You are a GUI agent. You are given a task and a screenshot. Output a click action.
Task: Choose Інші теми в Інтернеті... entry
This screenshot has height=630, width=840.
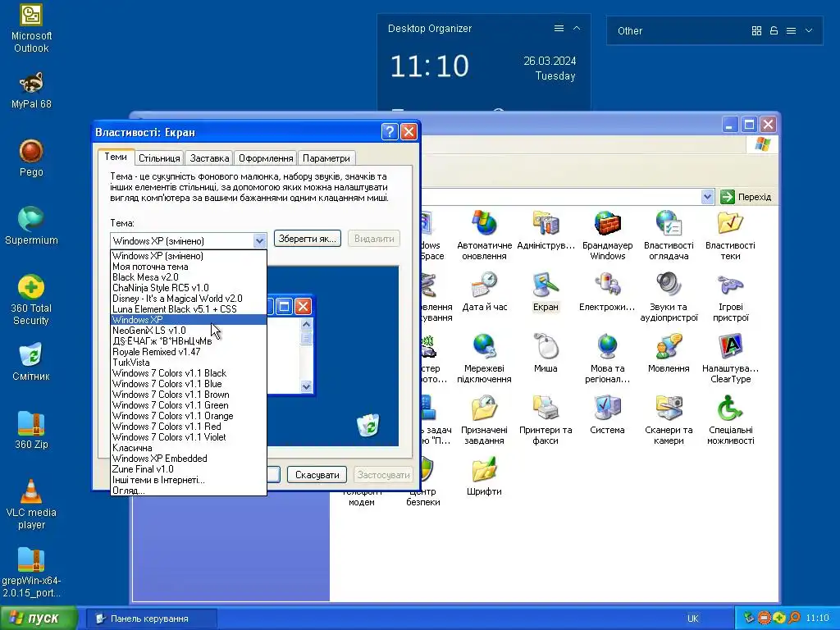tap(189, 480)
